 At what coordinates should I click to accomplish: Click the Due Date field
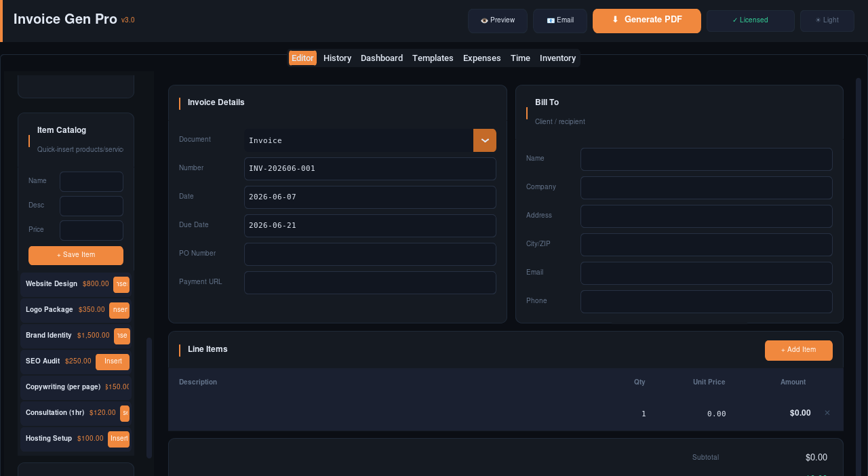pyautogui.click(x=370, y=226)
